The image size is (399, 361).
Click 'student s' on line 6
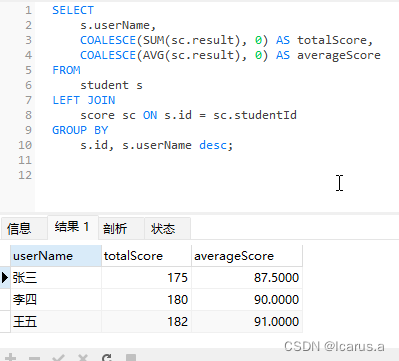111,85
